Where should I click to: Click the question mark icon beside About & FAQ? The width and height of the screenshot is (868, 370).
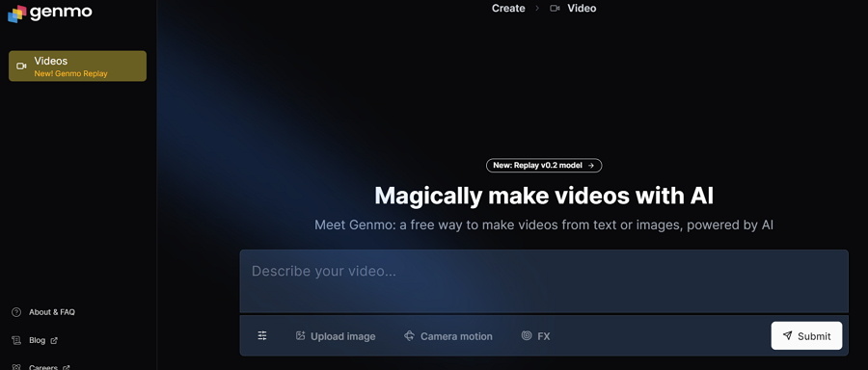click(16, 312)
